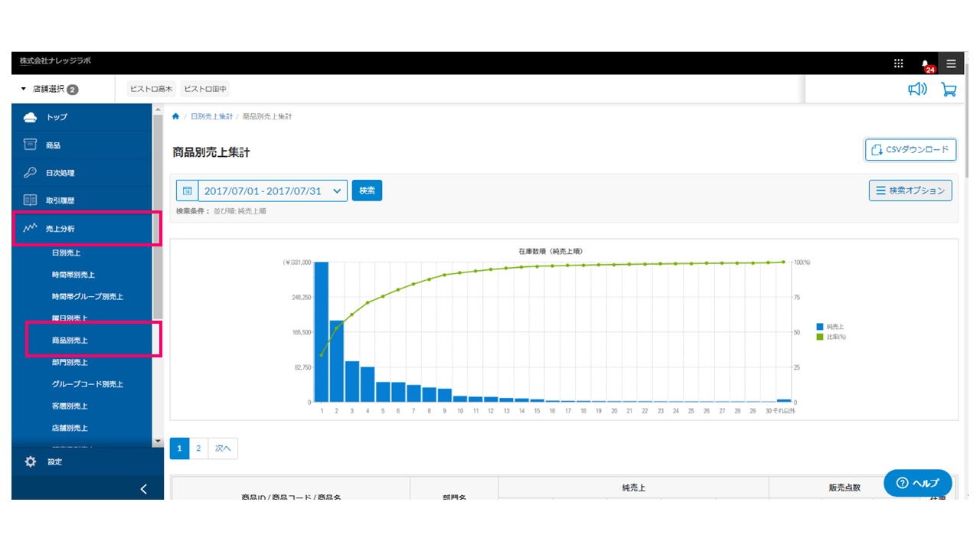
Task: Click the 検索 search button
Action: (x=367, y=191)
